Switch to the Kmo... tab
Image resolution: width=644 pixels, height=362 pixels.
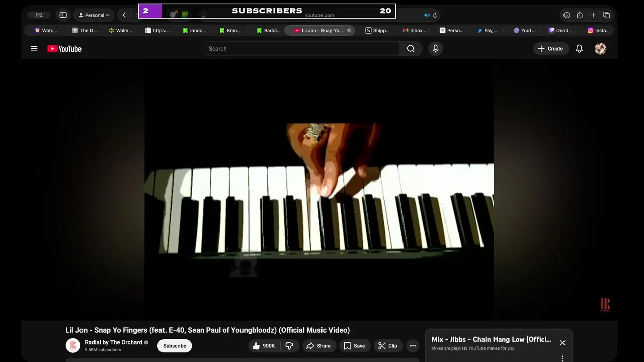[230, 30]
